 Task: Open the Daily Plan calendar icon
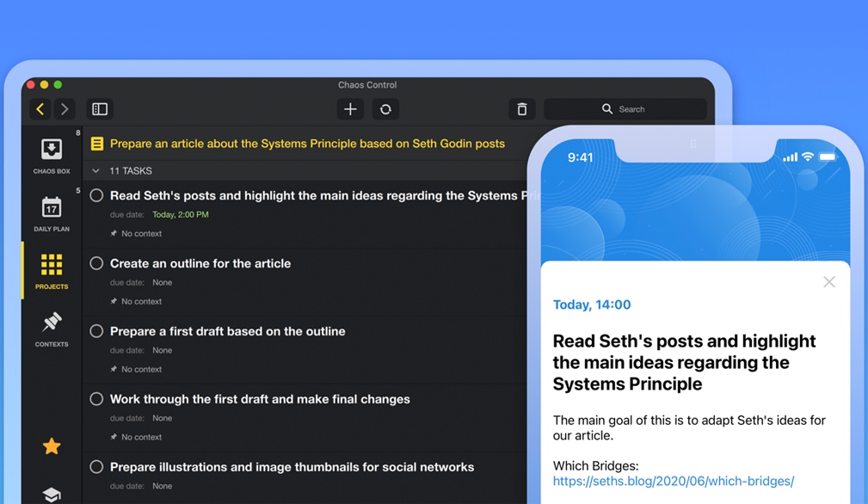(x=52, y=208)
